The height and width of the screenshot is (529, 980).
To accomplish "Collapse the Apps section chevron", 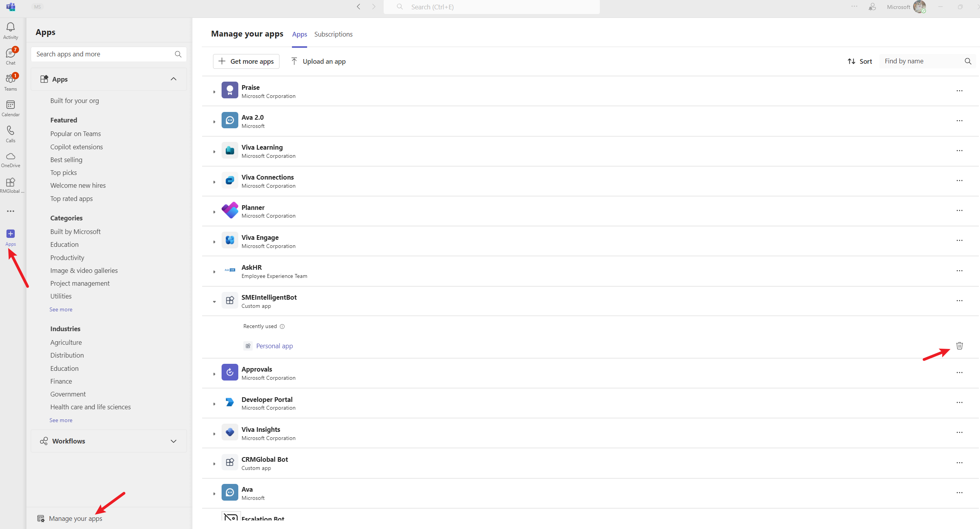I will point(173,79).
